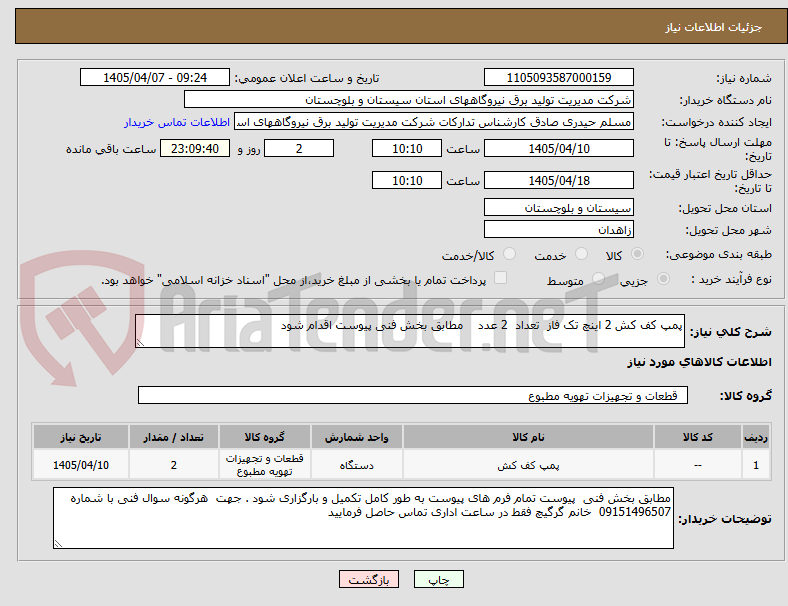
Task: Click price validity date field 1405/04/18
Action: [559, 180]
